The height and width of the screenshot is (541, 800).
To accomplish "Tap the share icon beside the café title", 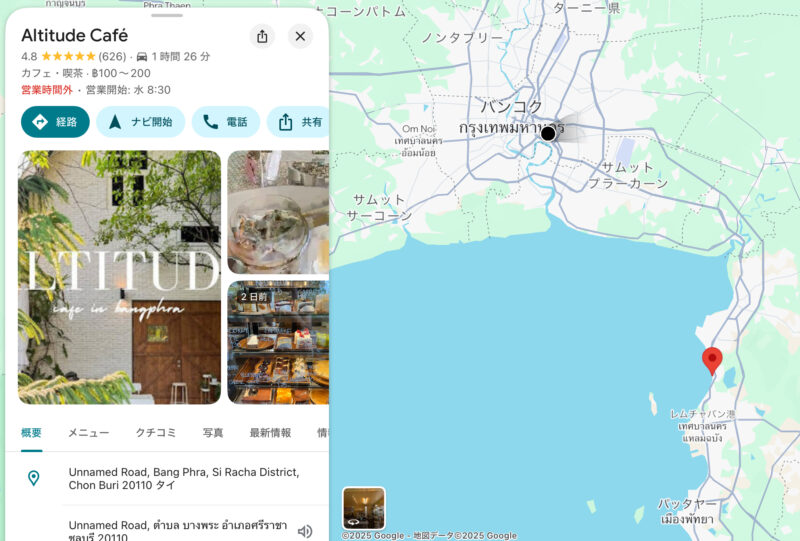I will click(x=262, y=36).
